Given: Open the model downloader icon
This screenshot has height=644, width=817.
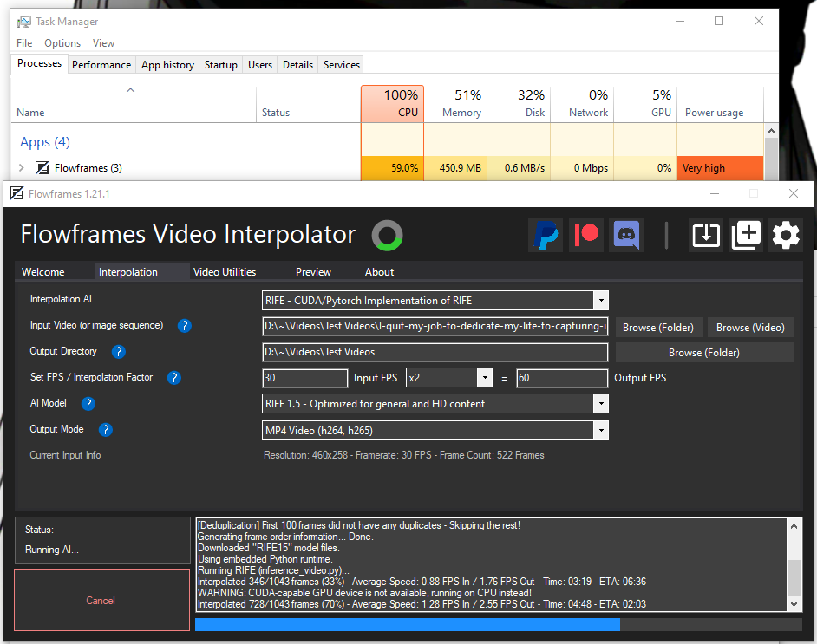Looking at the screenshot, I should point(705,235).
